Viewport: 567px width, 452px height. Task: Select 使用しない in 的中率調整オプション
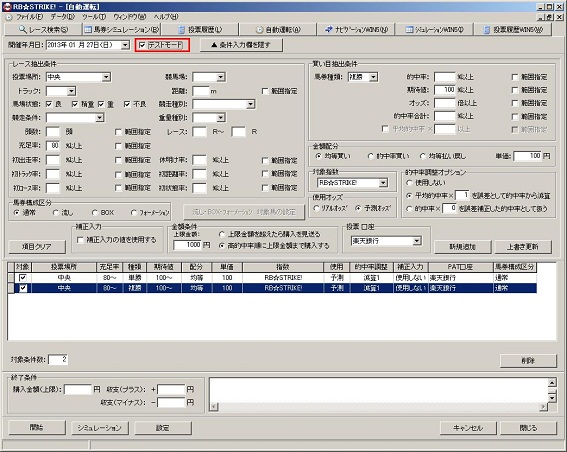(x=409, y=183)
